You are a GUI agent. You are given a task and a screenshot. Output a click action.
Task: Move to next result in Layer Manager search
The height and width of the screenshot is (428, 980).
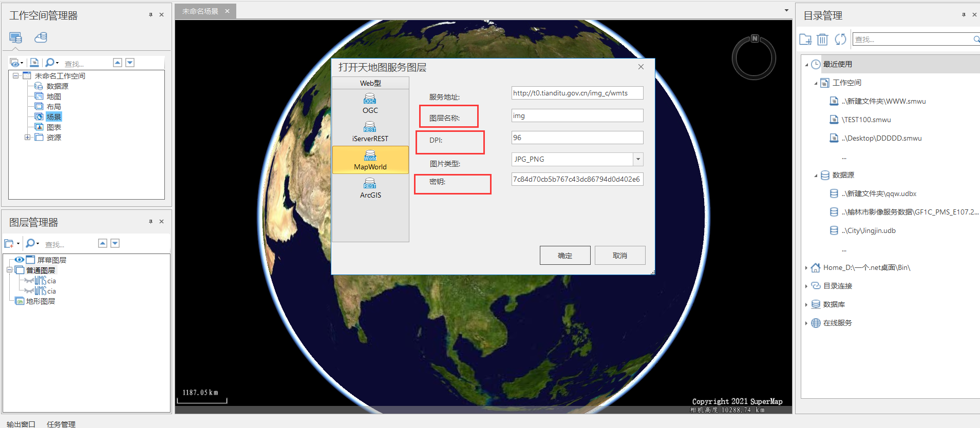115,243
